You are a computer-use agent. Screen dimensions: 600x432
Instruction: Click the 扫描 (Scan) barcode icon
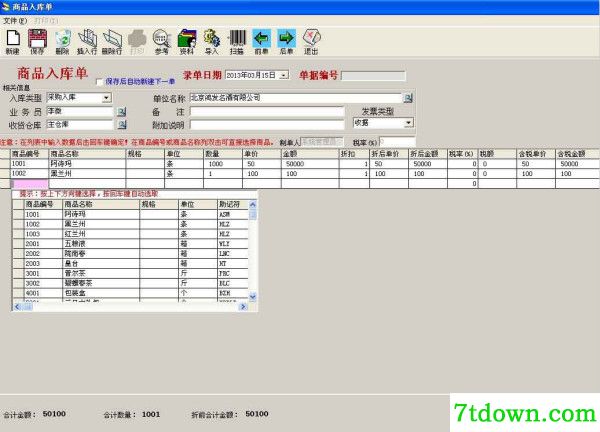coord(237,41)
